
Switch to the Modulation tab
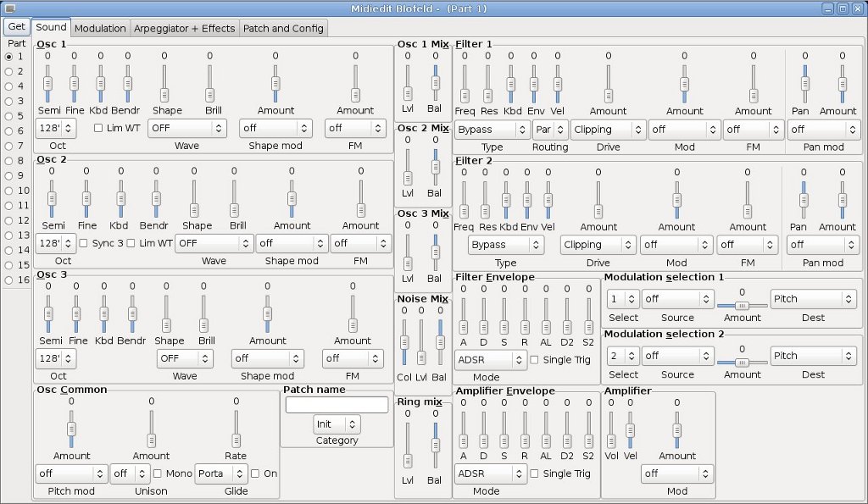coord(100,28)
